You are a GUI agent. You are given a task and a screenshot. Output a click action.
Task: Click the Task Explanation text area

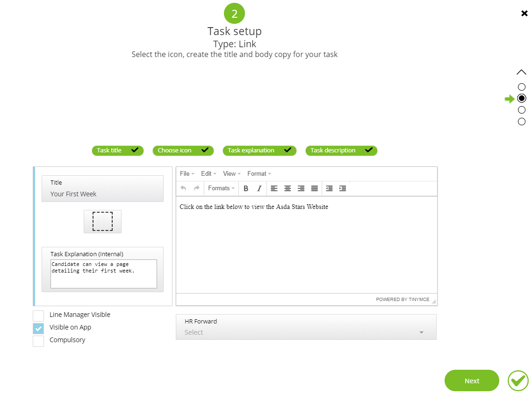point(103,273)
